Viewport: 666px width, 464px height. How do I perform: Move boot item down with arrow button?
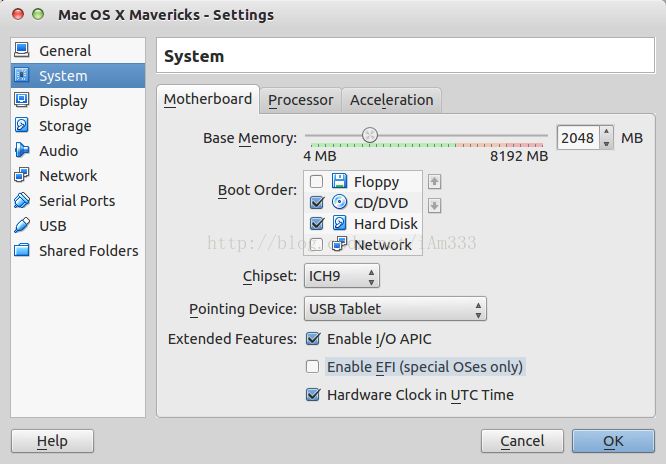434,206
